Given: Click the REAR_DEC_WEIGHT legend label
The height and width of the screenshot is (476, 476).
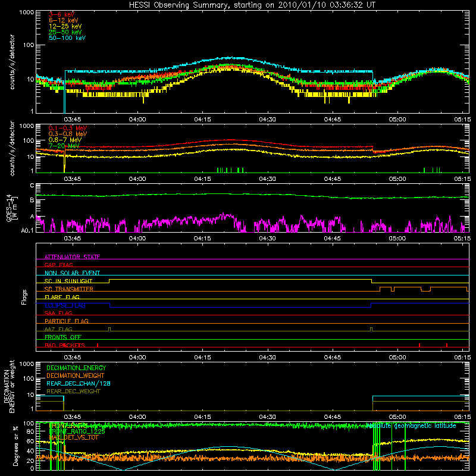Looking at the screenshot, I should (x=73, y=392).
